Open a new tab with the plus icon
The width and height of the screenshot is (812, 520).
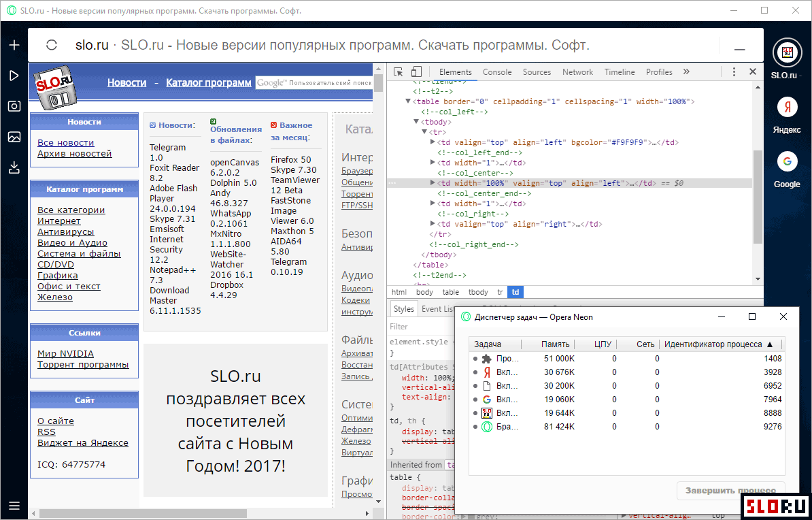14,45
